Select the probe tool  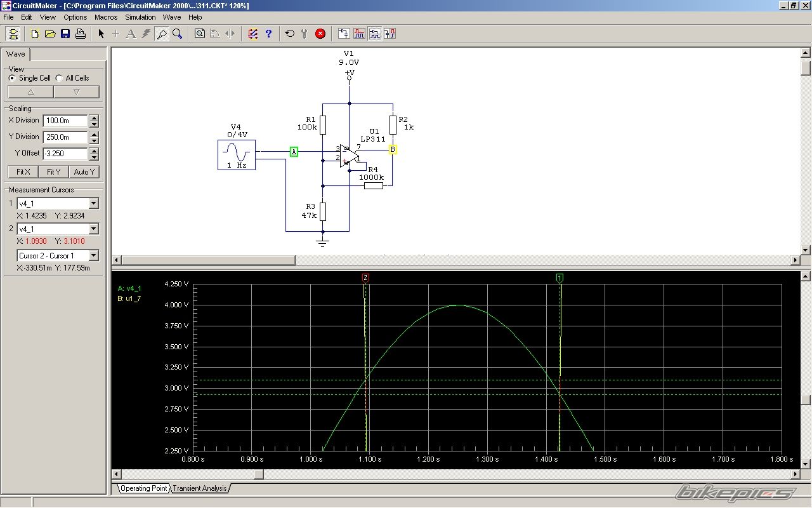click(x=162, y=34)
